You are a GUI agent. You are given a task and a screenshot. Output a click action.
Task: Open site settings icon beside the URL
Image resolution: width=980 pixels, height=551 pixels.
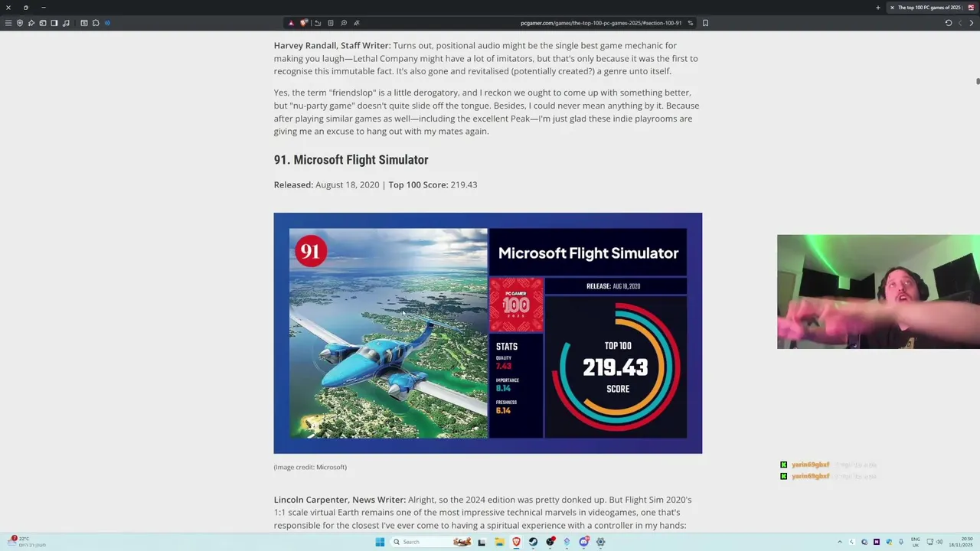pyautogui.click(x=691, y=23)
